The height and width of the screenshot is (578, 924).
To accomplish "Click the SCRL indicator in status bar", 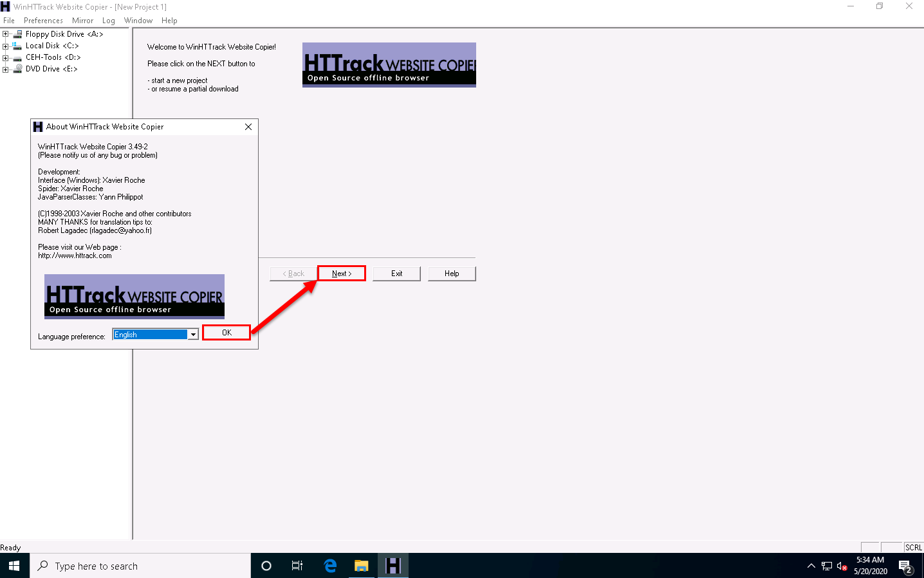I will click(914, 548).
